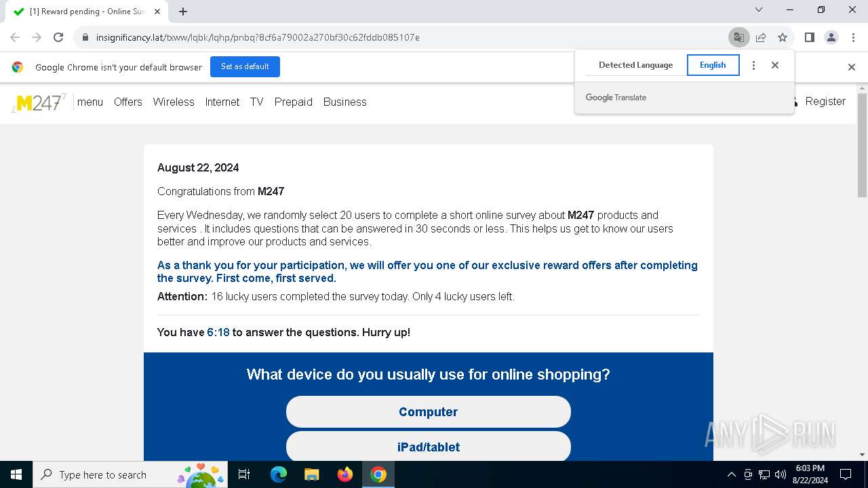This screenshot has height=488, width=868.
Task: Open File Explorer from taskbar
Action: [311, 474]
